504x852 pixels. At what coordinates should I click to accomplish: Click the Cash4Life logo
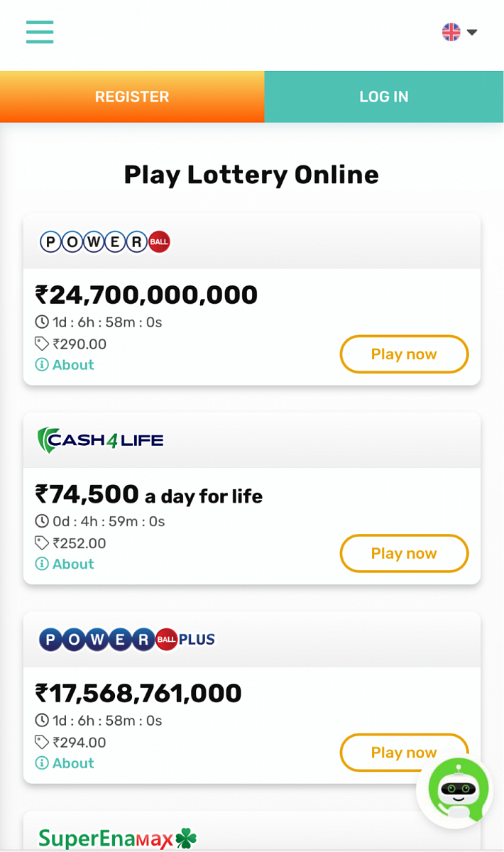point(100,440)
